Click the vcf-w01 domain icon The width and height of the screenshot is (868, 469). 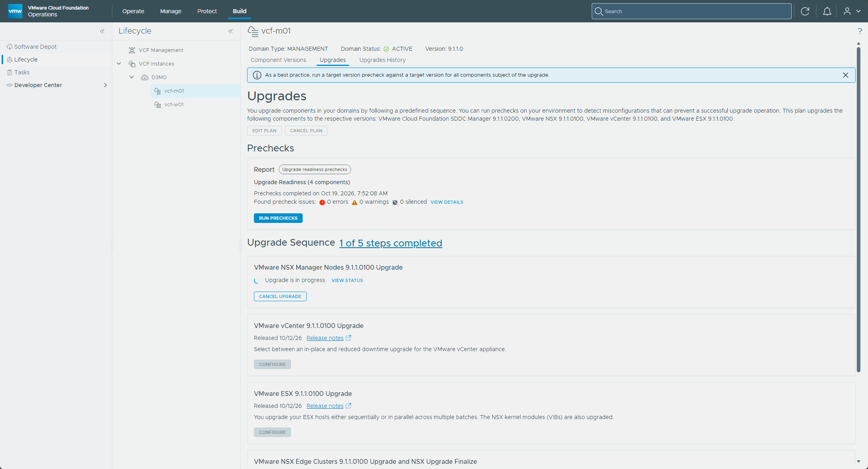[158, 105]
